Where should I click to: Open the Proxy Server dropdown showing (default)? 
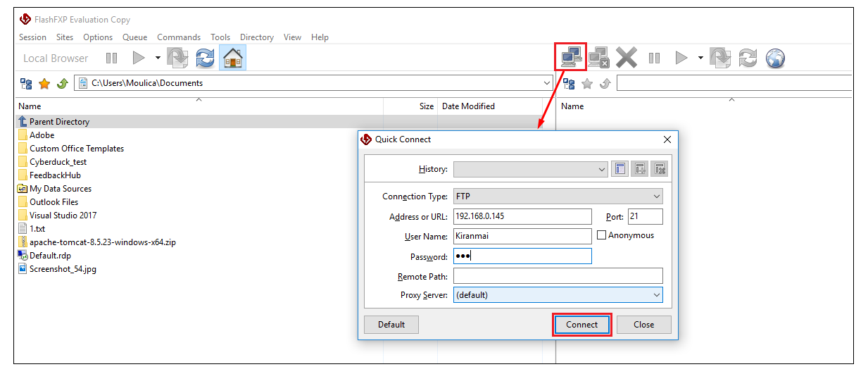coord(558,295)
